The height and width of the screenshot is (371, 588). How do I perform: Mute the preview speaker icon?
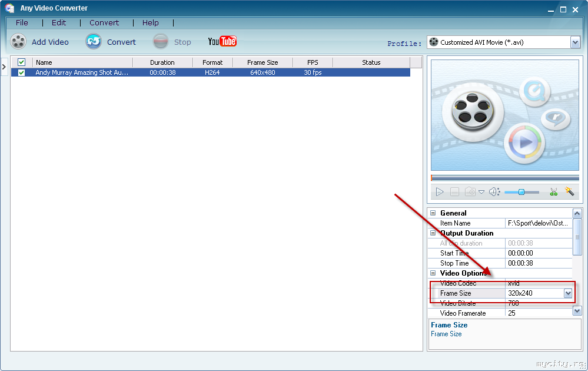click(494, 192)
